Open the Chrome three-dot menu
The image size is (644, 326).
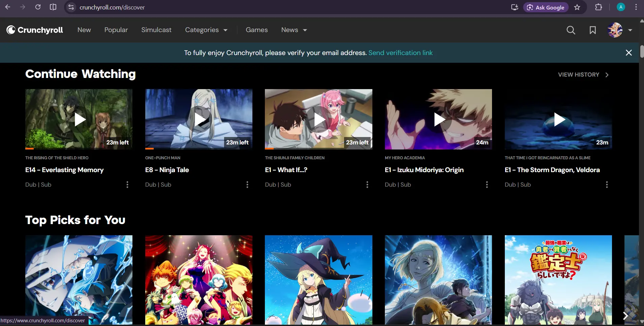636,7
